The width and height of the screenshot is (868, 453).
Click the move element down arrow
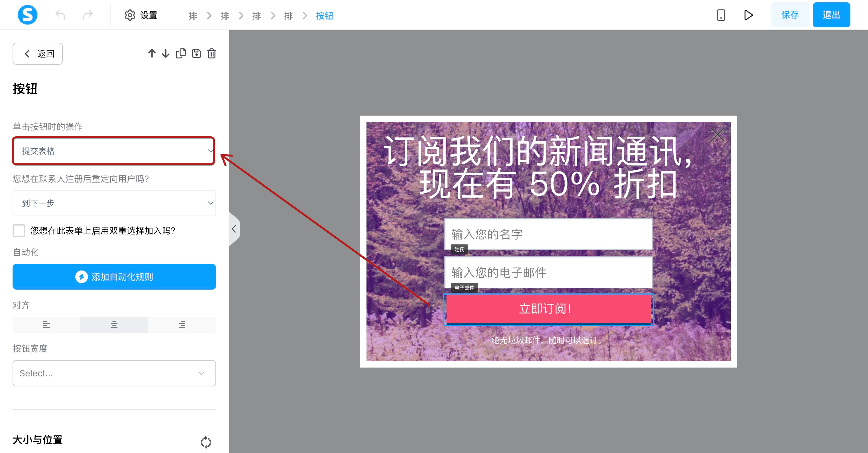[x=166, y=54]
